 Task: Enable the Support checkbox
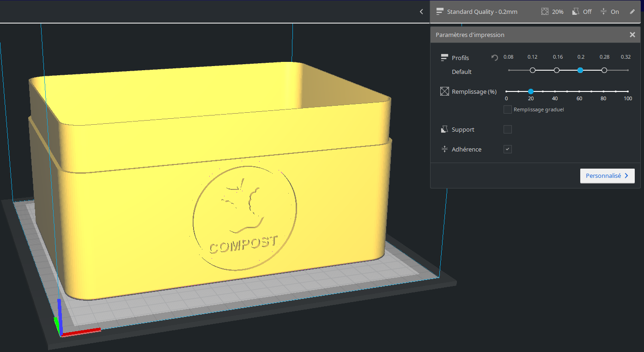[x=507, y=129]
